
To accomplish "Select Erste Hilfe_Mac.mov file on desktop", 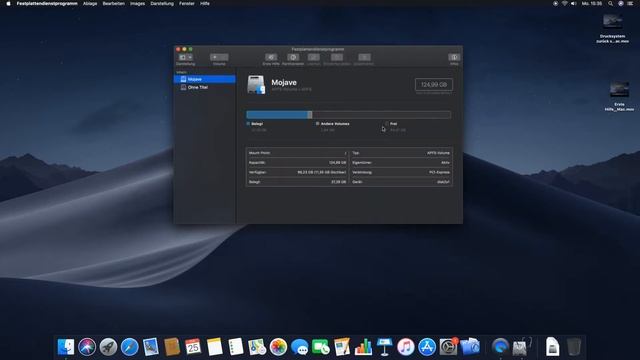I will point(619,97).
